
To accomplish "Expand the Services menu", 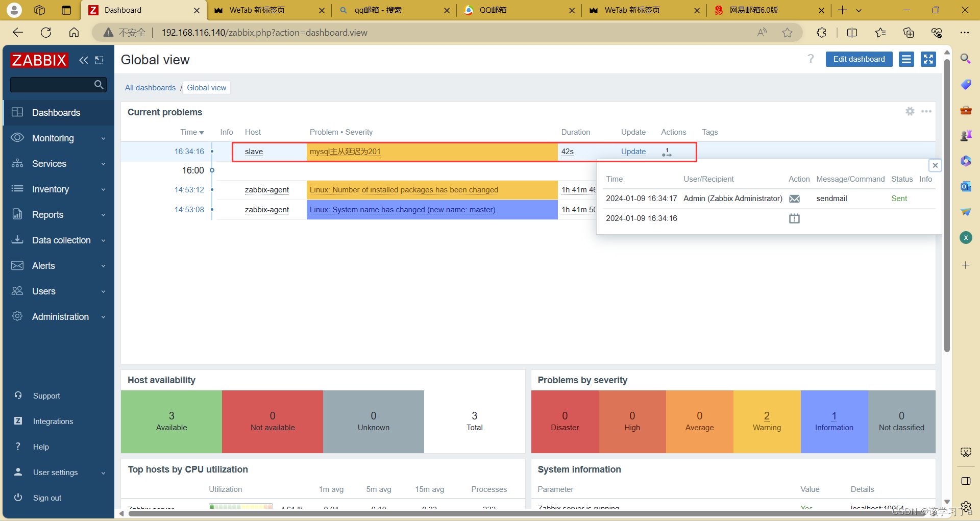I will [59, 163].
